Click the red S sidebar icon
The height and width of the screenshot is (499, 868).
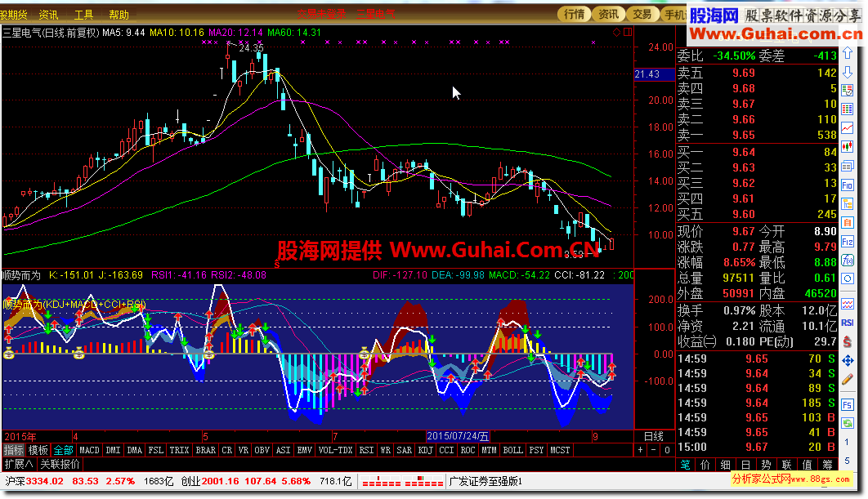click(x=848, y=342)
